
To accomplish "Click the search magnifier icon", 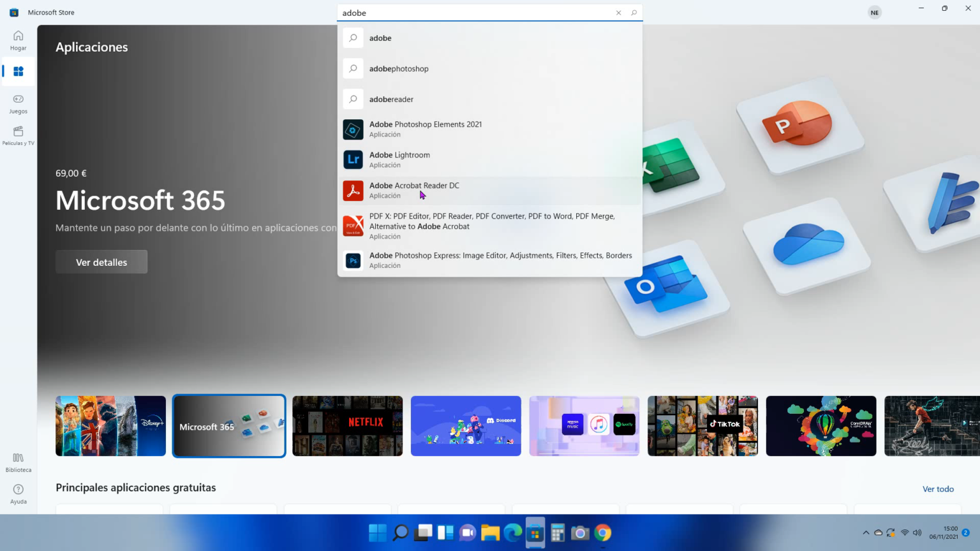I will click(634, 12).
